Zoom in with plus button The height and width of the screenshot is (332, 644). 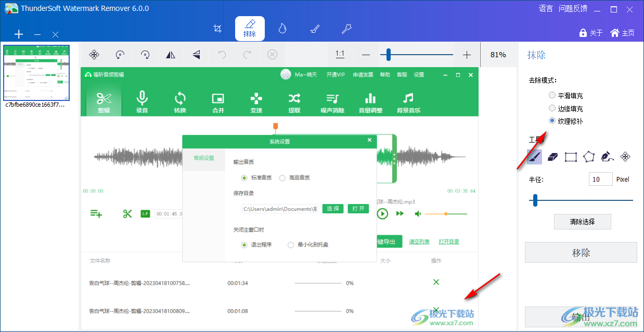click(467, 55)
